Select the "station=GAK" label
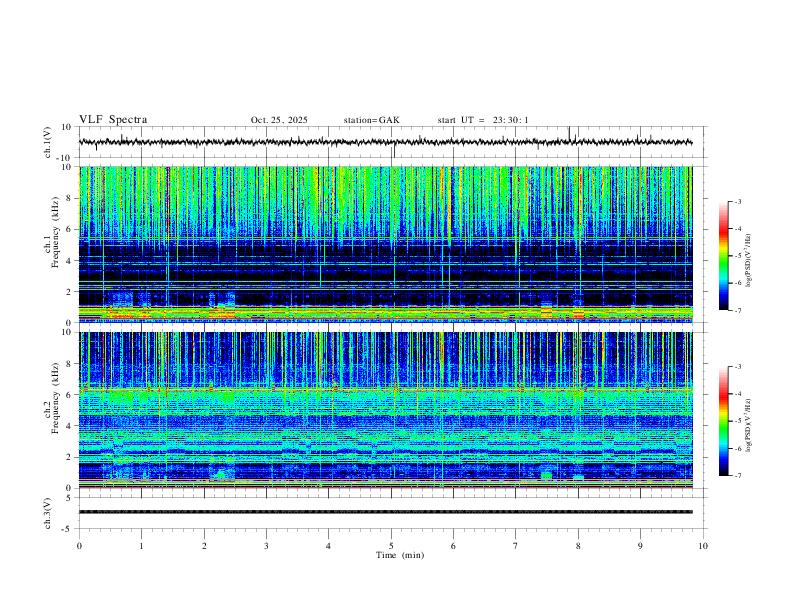Viewport: 792px width, 612px height. pos(372,120)
